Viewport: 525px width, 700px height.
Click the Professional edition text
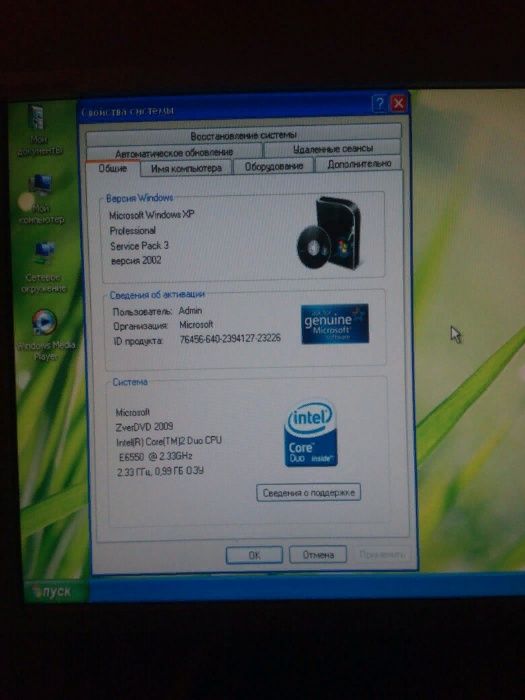(133, 230)
